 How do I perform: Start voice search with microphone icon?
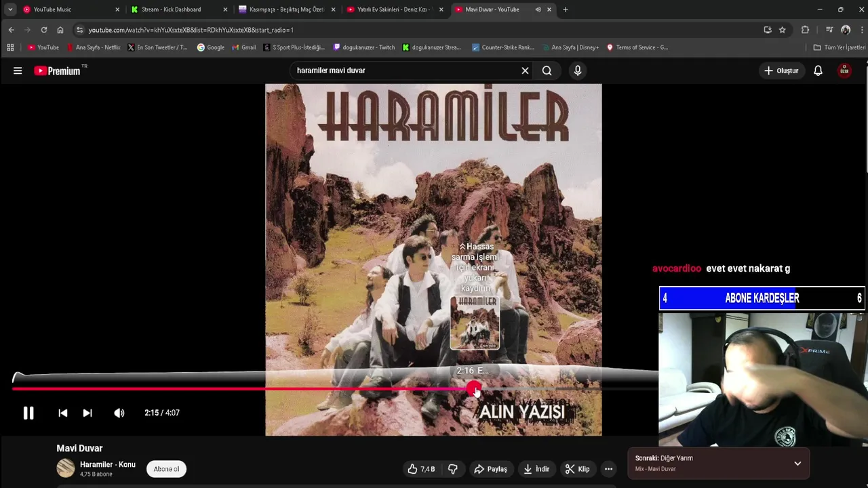click(x=578, y=70)
